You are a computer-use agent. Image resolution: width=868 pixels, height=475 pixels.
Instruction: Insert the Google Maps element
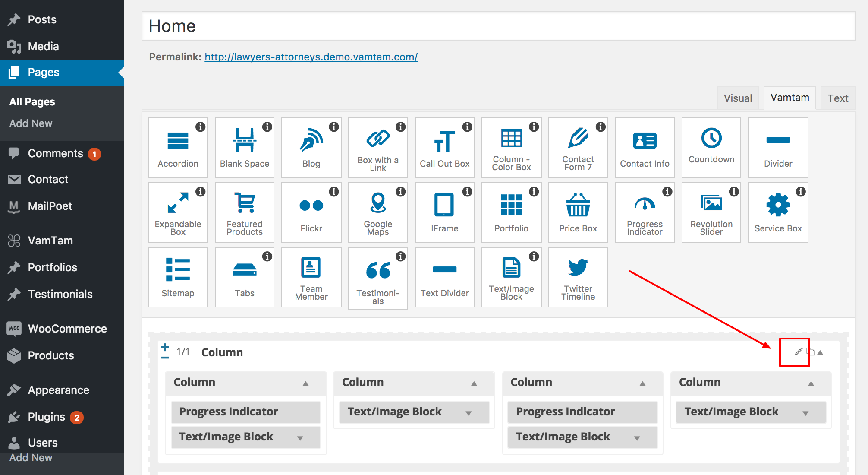click(378, 212)
